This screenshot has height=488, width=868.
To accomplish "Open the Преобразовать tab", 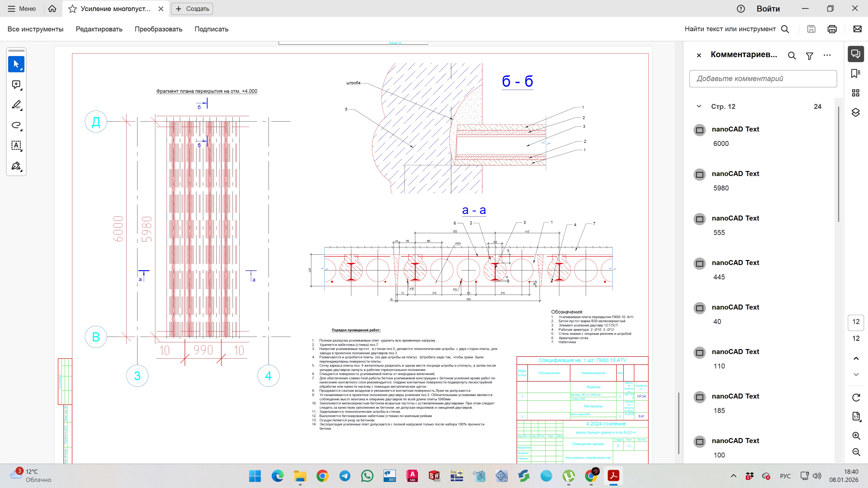I will (158, 29).
